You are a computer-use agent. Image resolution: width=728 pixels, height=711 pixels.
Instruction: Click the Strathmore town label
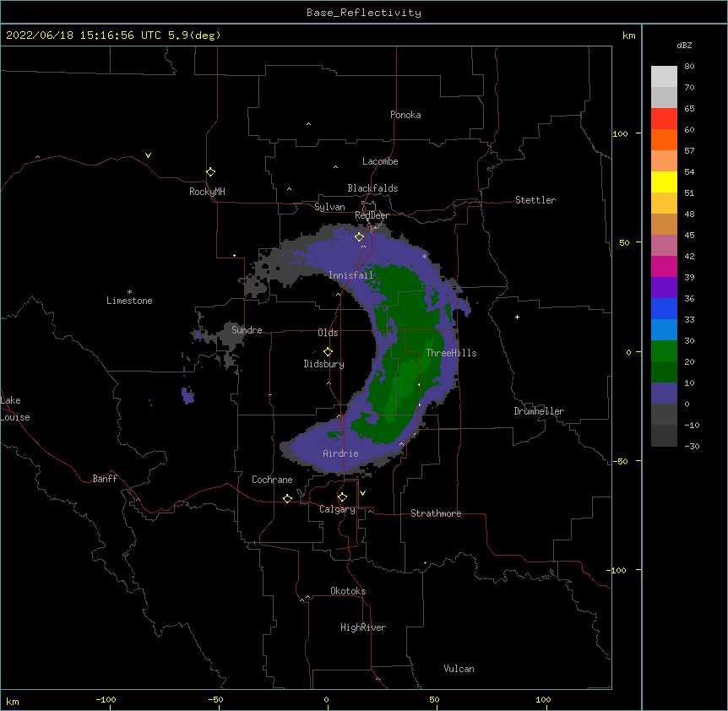pyautogui.click(x=436, y=513)
